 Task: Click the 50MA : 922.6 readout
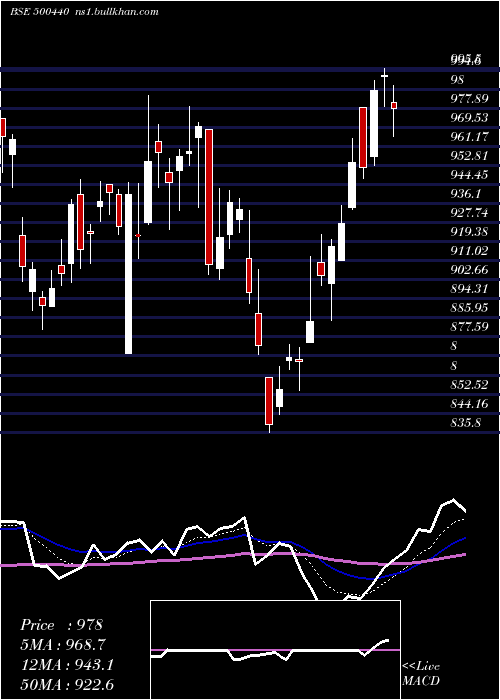click(67, 684)
